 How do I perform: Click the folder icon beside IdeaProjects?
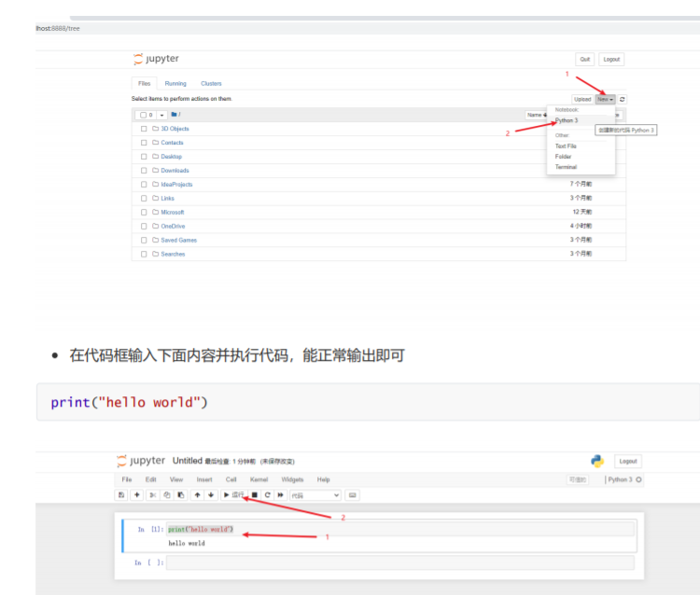tap(155, 184)
